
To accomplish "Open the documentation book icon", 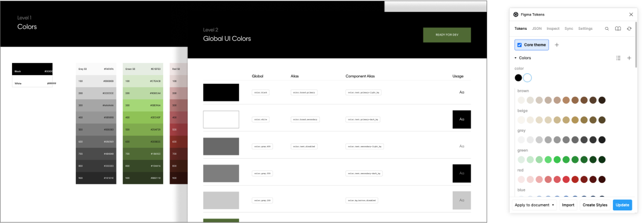I will tap(618, 29).
